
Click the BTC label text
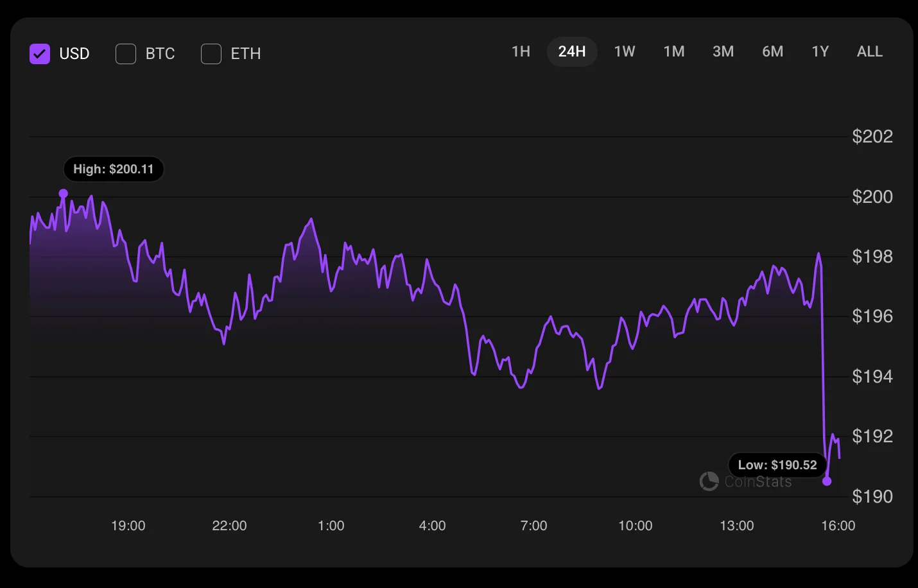160,54
